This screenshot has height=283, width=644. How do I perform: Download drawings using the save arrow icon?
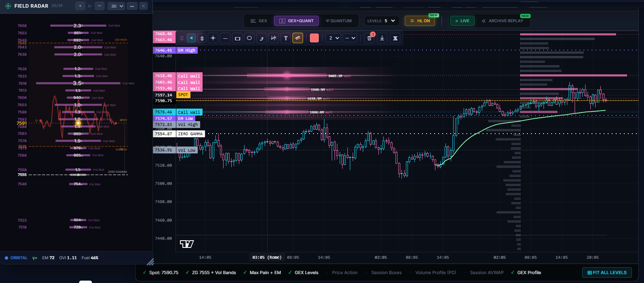coord(382,38)
